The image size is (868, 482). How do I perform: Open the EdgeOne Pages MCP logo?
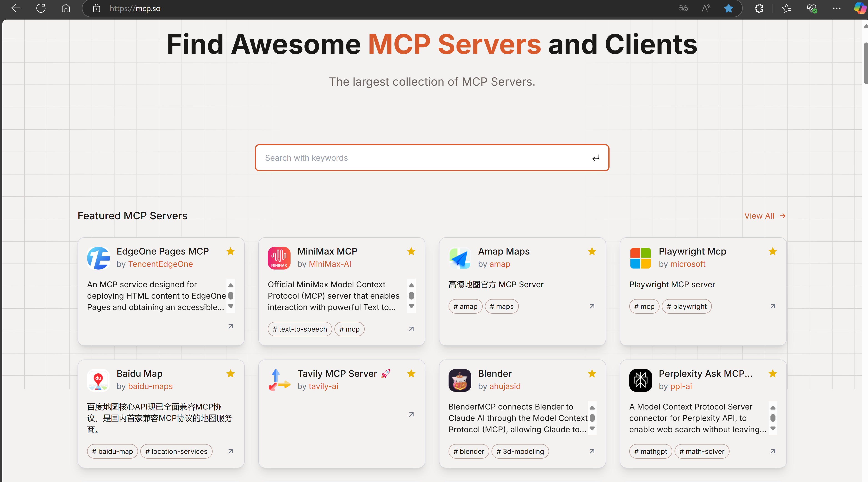98,258
